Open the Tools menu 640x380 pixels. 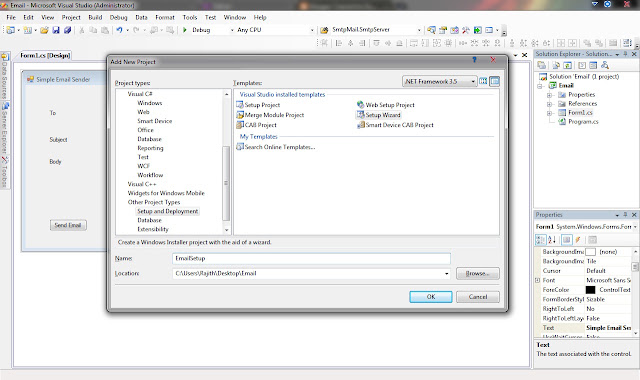coord(190,18)
